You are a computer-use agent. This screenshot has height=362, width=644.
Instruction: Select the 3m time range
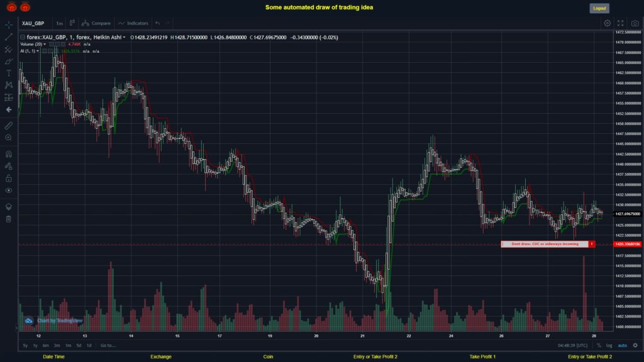57,346
